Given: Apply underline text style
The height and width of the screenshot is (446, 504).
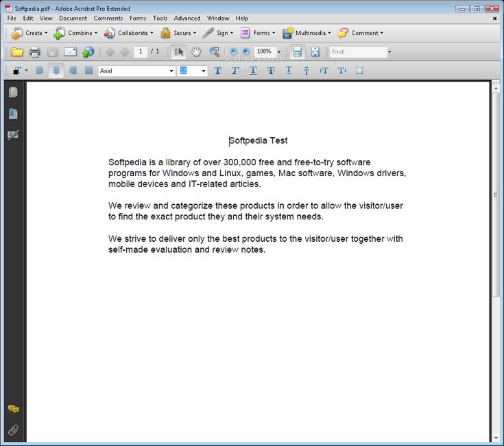Looking at the screenshot, I should pos(253,71).
